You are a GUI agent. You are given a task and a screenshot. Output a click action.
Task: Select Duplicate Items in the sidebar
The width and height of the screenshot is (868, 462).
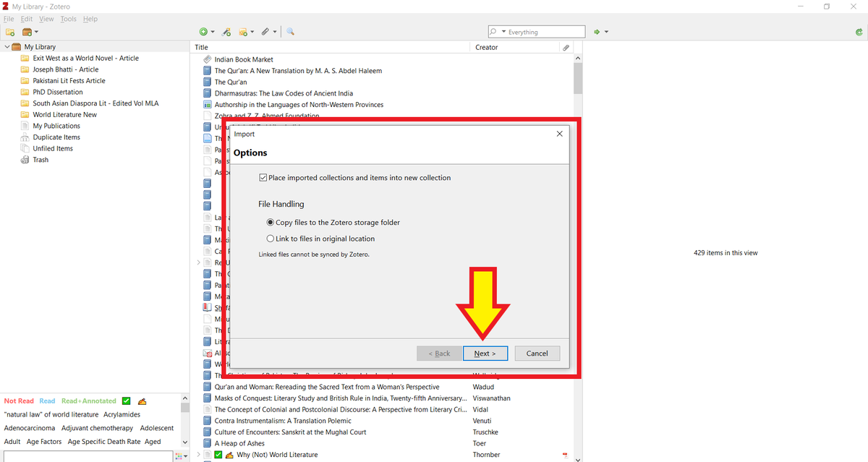(x=56, y=137)
